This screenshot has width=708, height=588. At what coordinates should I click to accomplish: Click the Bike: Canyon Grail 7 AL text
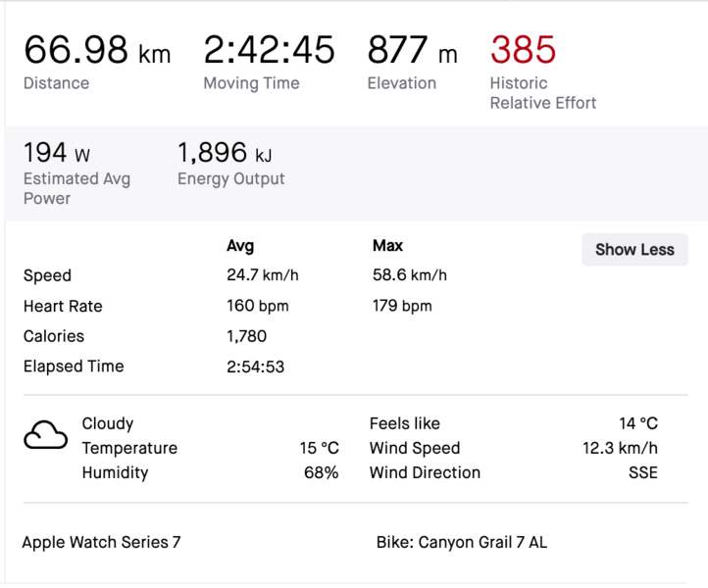pos(461,542)
